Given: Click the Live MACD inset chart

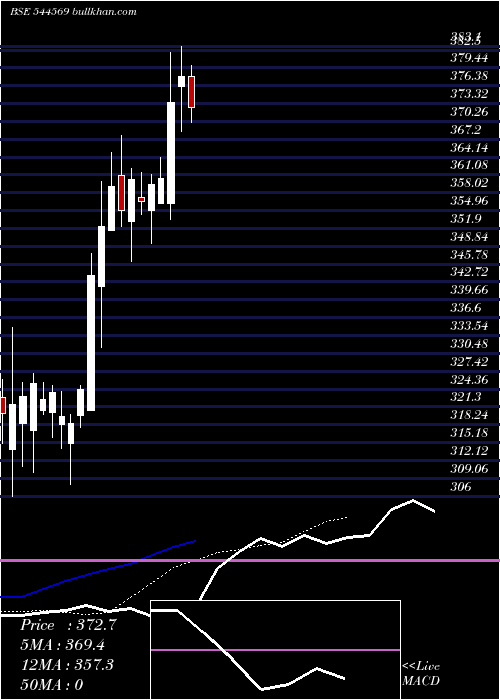Looking at the screenshot, I should click(x=275, y=650).
